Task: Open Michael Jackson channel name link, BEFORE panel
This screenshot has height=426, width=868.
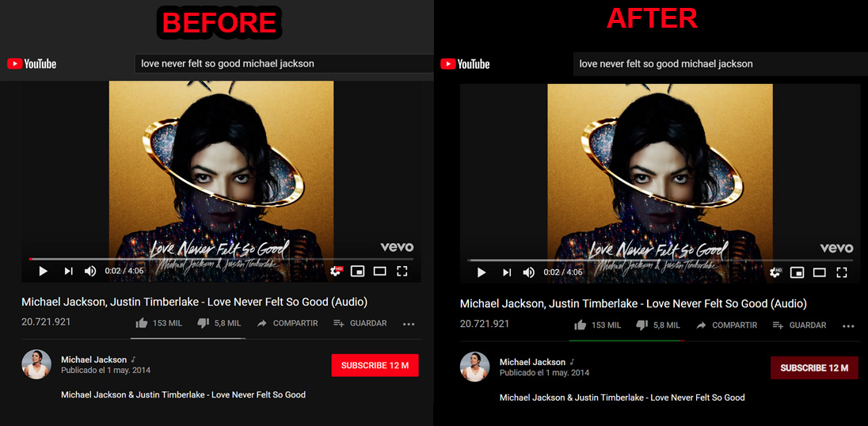Action: point(94,359)
